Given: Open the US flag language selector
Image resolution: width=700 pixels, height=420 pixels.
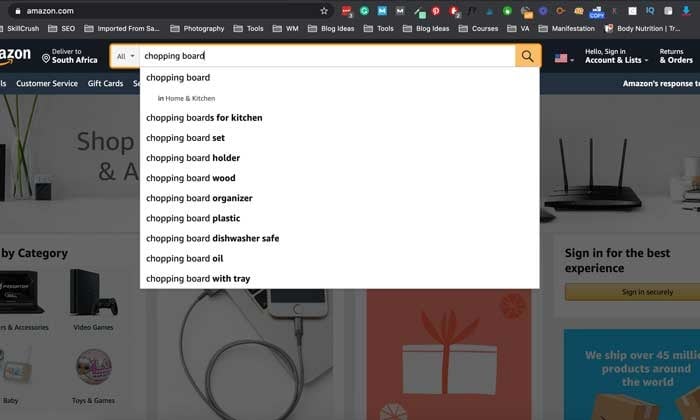Looking at the screenshot, I should pos(564,58).
